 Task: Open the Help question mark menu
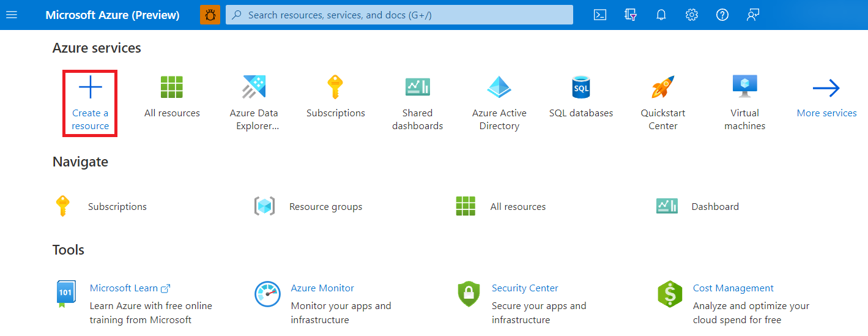[722, 15]
